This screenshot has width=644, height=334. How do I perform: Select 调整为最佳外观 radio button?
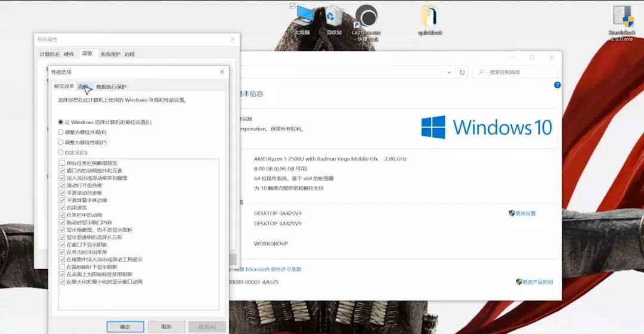click(x=61, y=132)
